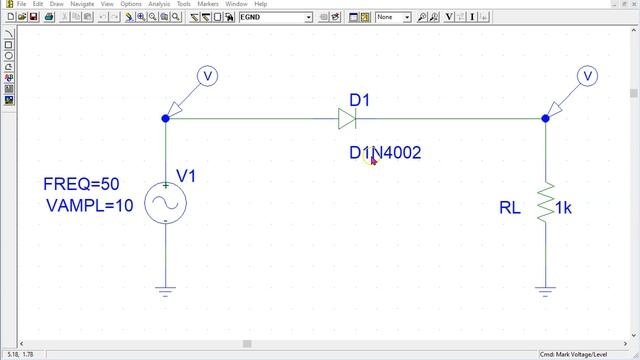The image size is (640, 360).
Task: Select the Draw Bus tool
Action: 206,17
